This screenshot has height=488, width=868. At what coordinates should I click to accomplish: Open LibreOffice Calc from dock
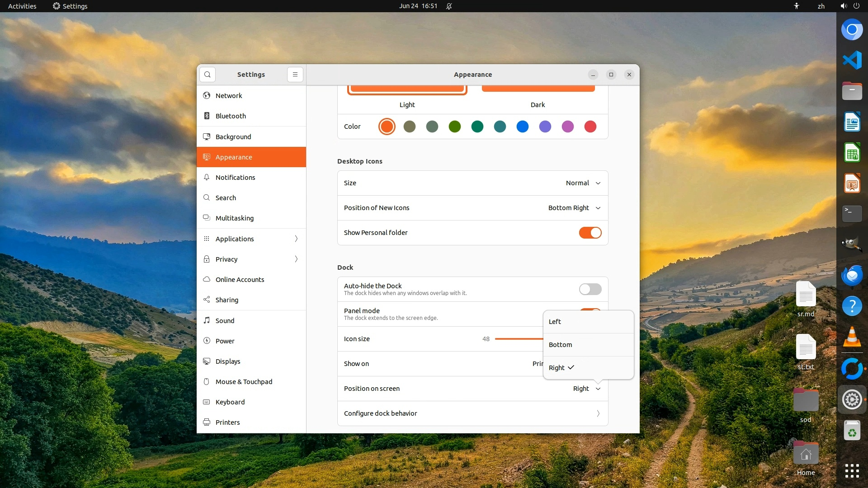point(852,153)
